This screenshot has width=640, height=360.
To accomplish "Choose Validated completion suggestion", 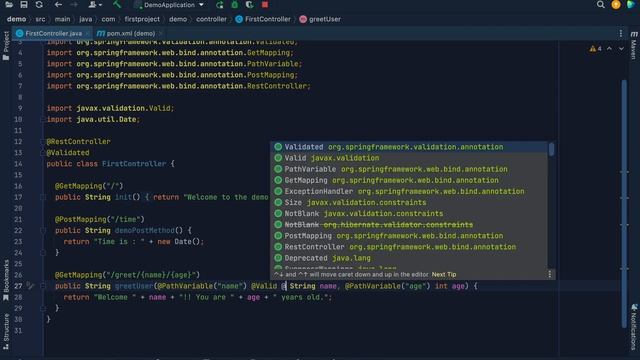I will click(x=409, y=147).
